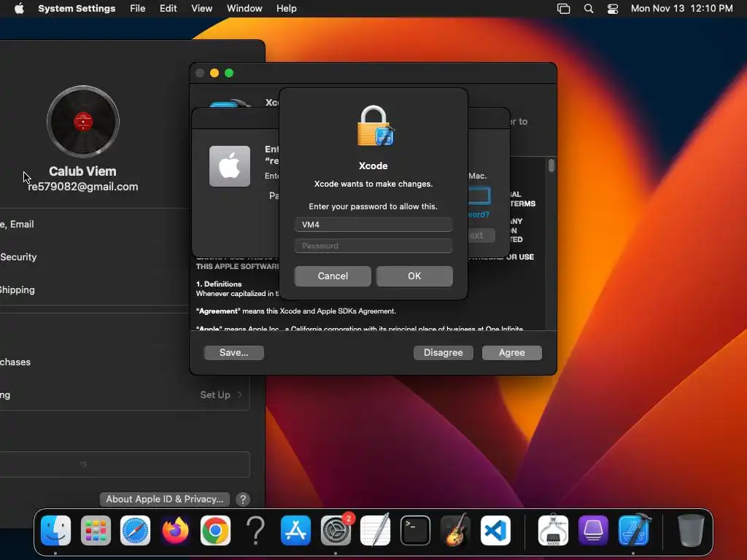Screen dimensions: 747x560
Task: Open the System Settings app menu
Action: (x=77, y=9)
